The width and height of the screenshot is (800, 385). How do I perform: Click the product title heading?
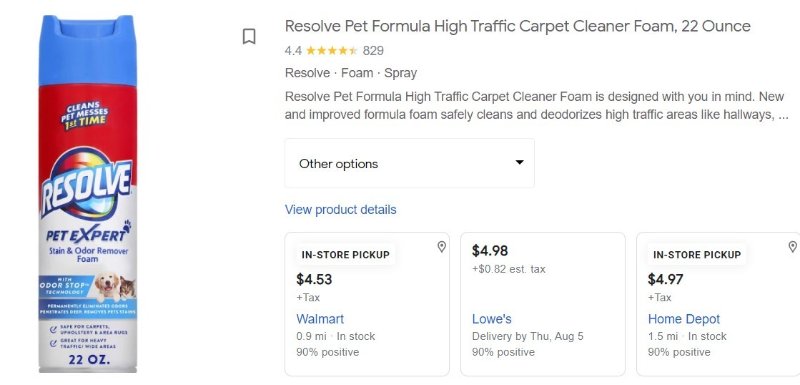517,26
